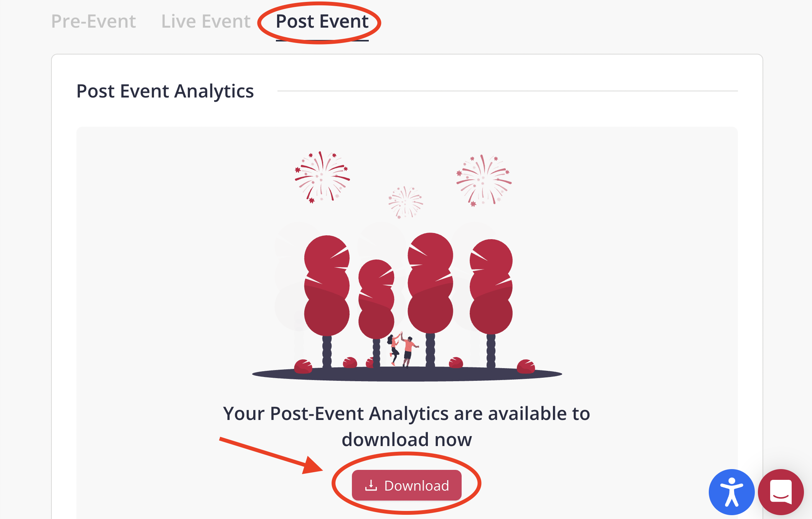Screen dimensions: 812x519
Task: Click the Post Event Analytics heading
Action: click(x=165, y=91)
